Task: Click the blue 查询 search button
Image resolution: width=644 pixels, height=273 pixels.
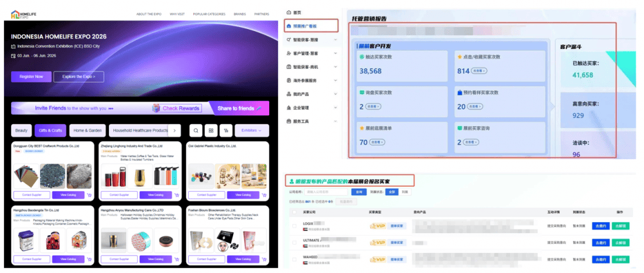Action: pos(359,192)
